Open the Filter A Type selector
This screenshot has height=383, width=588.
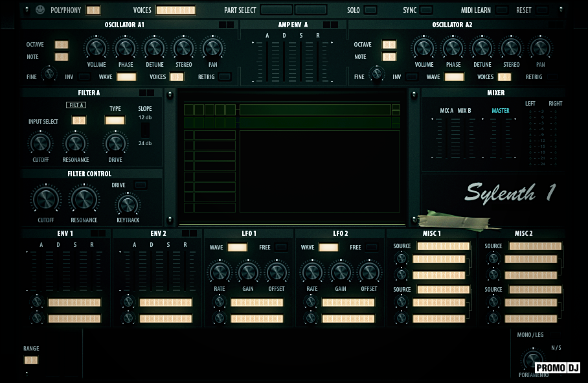tap(115, 121)
